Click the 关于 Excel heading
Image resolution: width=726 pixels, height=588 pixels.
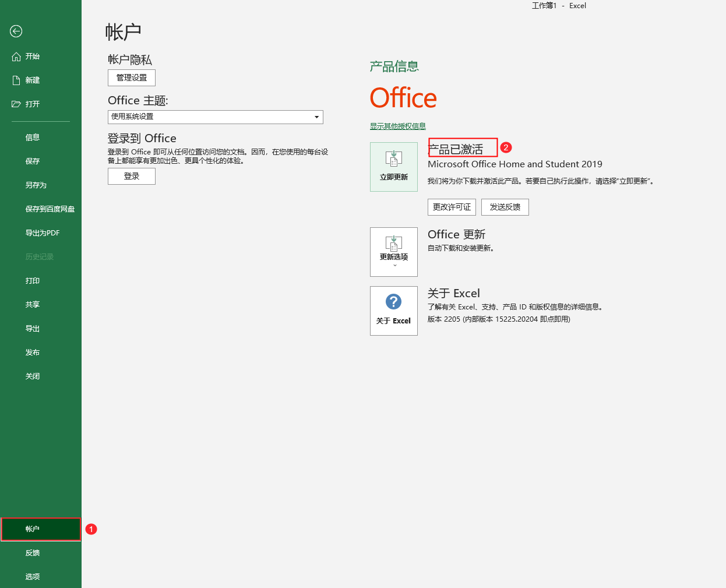[454, 294]
